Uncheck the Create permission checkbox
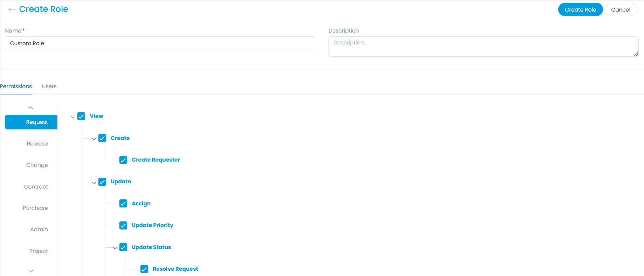This screenshot has width=644, height=276. coord(102,138)
